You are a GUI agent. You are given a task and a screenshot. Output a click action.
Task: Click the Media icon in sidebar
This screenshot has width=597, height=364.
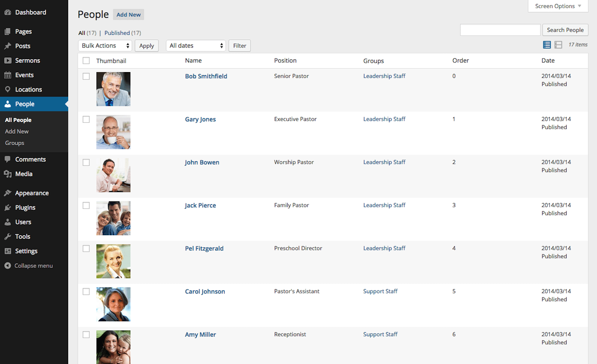[7, 174]
